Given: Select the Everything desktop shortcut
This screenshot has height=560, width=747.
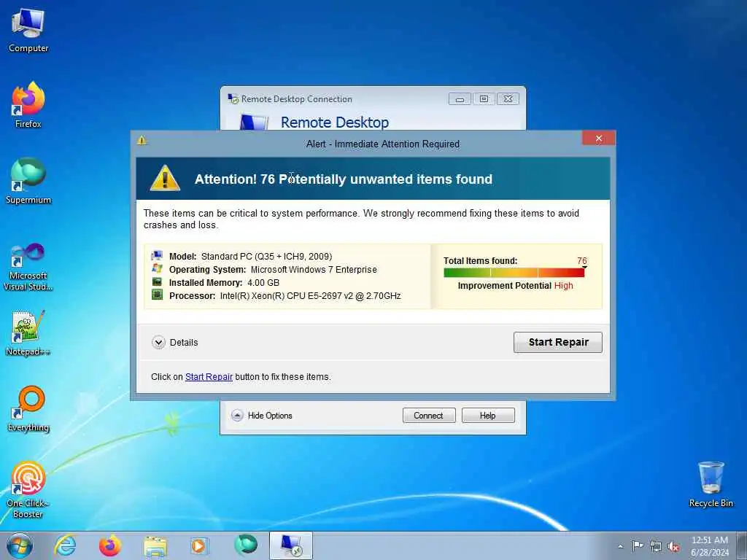Looking at the screenshot, I should (28, 408).
